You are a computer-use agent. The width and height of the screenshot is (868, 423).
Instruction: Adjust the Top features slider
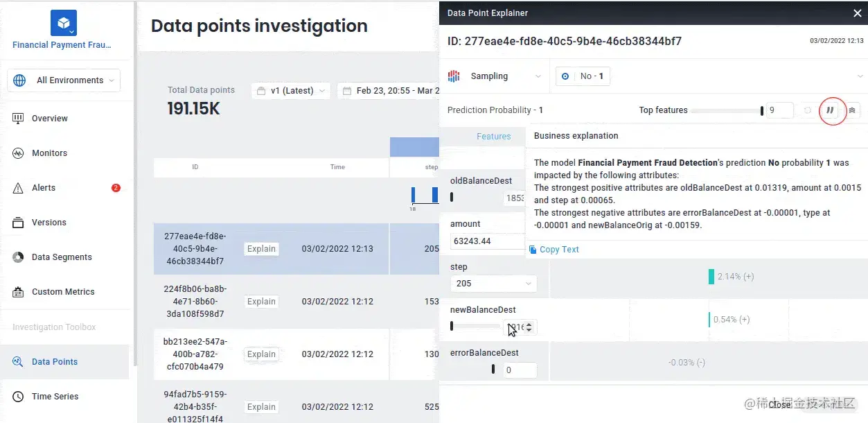coord(727,110)
